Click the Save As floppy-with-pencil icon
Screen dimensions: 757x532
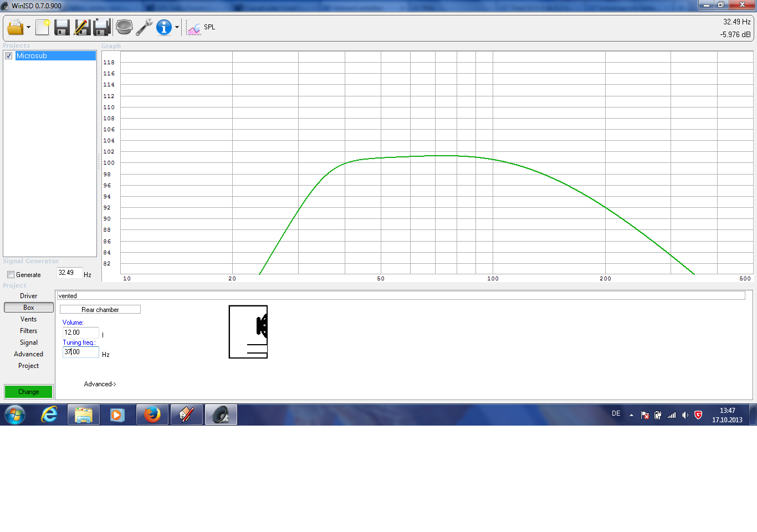pos(82,27)
